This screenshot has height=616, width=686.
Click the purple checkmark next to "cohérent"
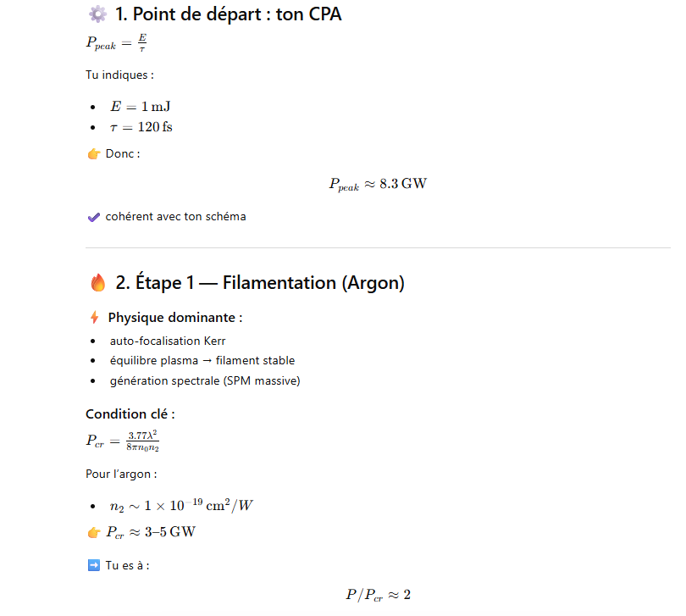[x=94, y=217]
